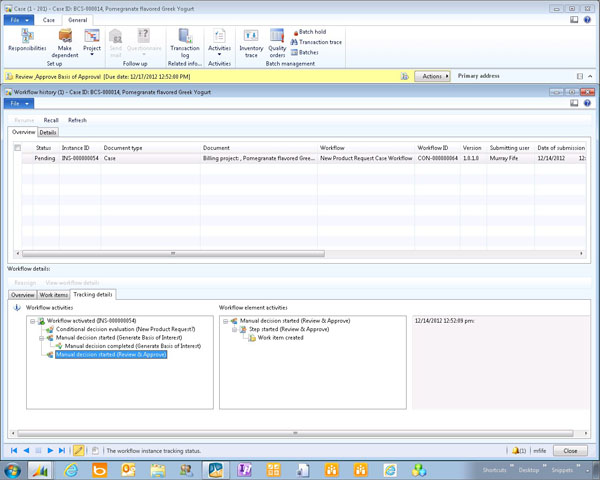Collapse the yellow workflow message bar chevron
Image resolution: width=600 pixels, height=480 pixels.
(x=590, y=76)
